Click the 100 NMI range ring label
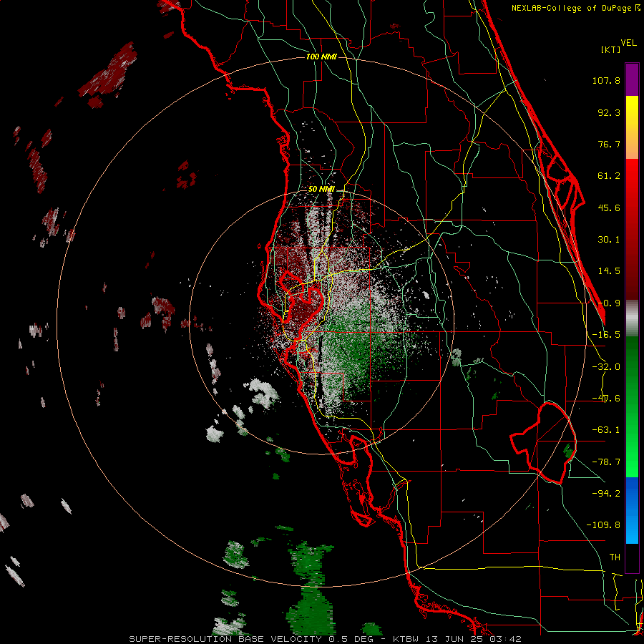The image size is (644, 644). 321,57
